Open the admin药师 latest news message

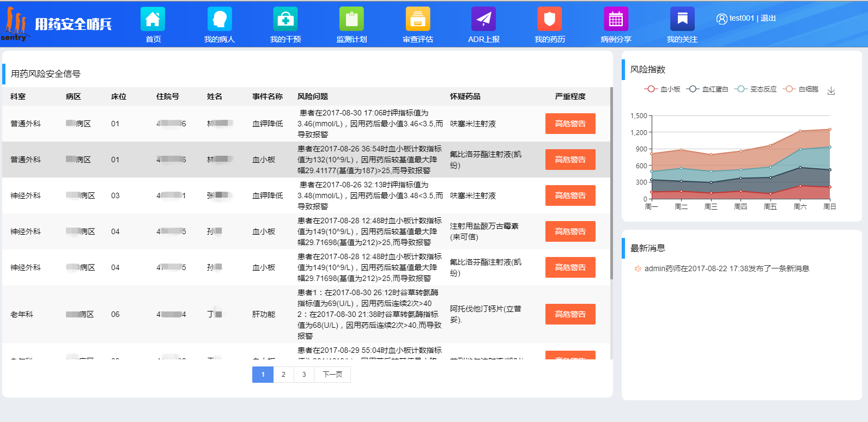726,268
